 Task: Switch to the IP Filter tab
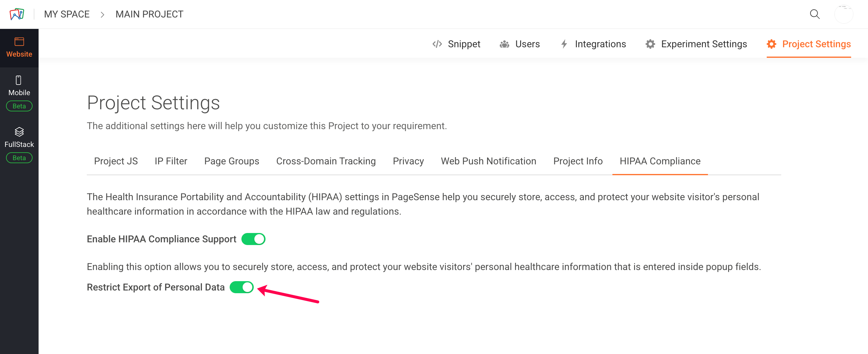[x=171, y=161]
